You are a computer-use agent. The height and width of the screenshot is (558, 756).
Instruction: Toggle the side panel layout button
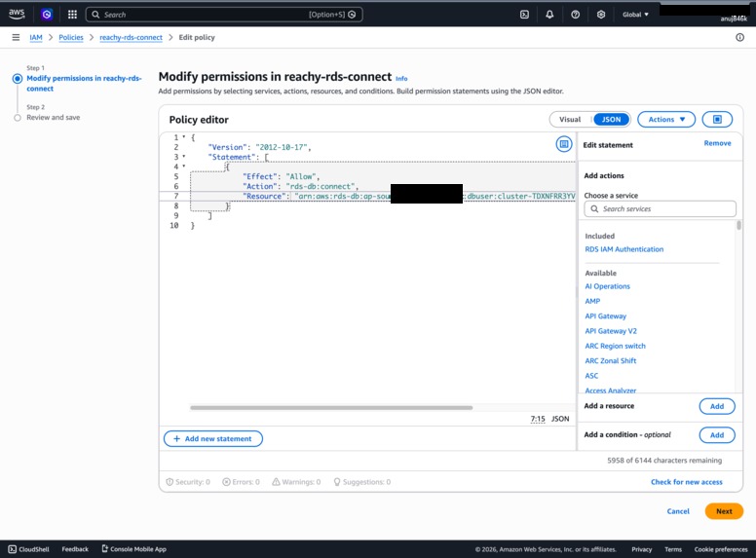tap(717, 119)
